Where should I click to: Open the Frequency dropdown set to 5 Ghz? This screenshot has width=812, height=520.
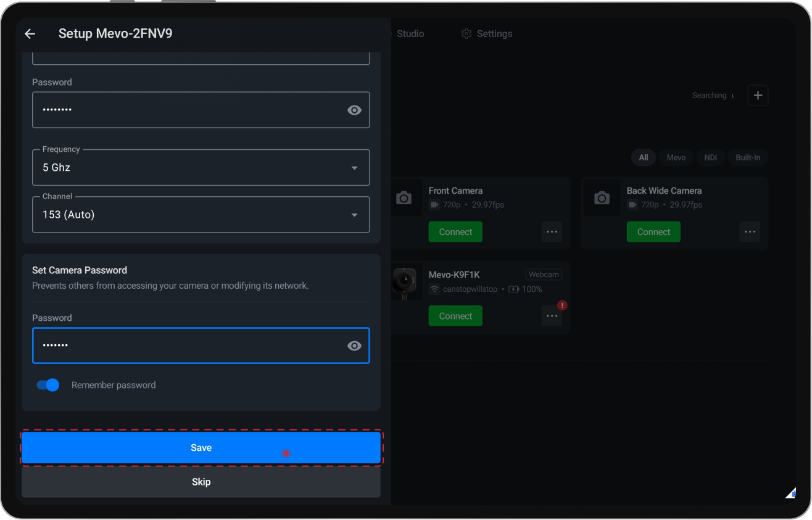tap(201, 167)
